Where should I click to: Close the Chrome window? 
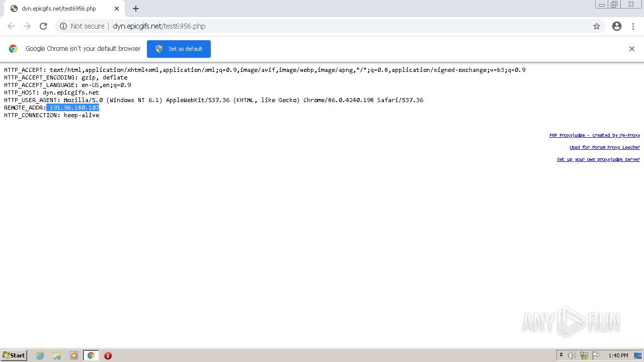coord(631,5)
